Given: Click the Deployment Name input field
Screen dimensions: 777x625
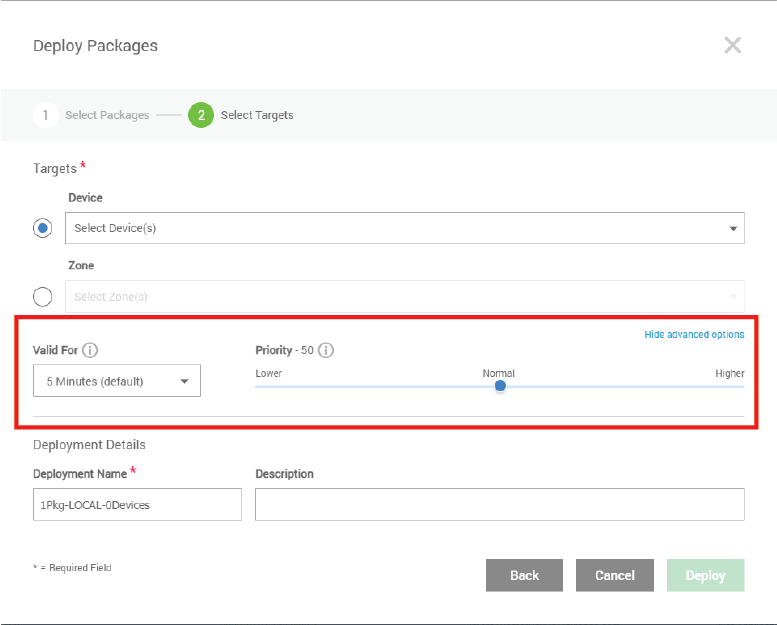Looking at the screenshot, I should click(x=137, y=505).
